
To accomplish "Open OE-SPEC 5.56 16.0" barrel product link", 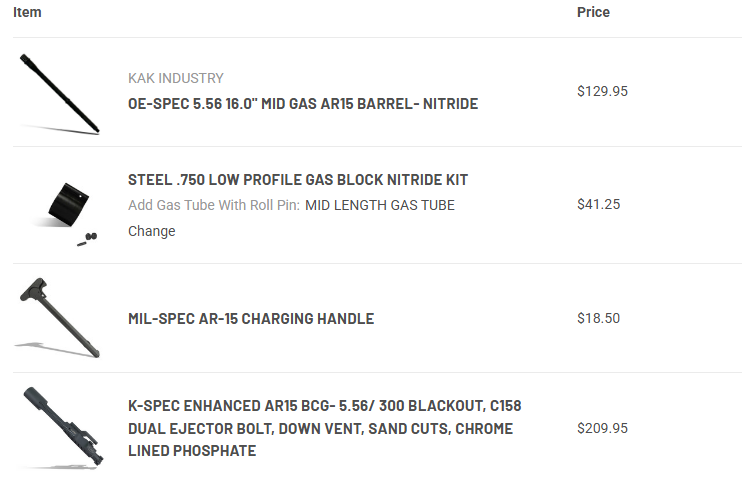I will (303, 104).
